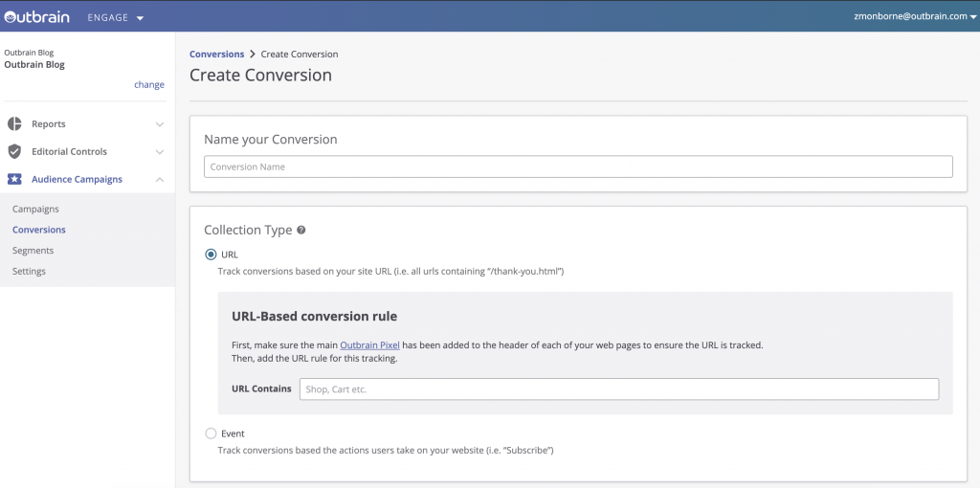Open Settings in the sidebar
Screen dimensions: 980x488
29,272
